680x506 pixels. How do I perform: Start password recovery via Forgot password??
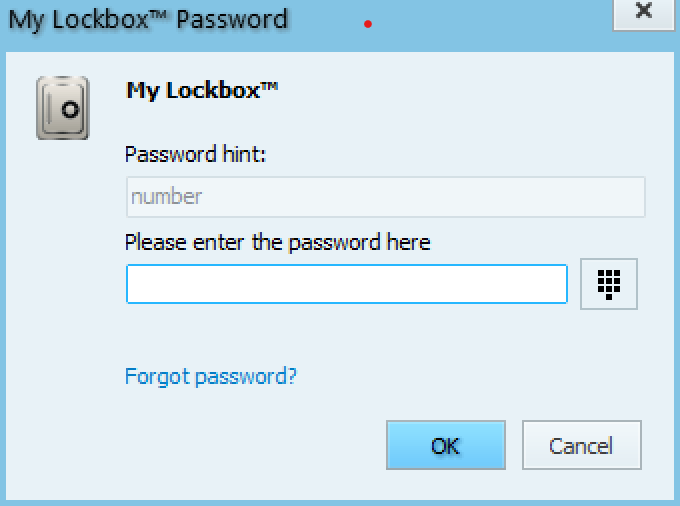pyautogui.click(x=210, y=376)
